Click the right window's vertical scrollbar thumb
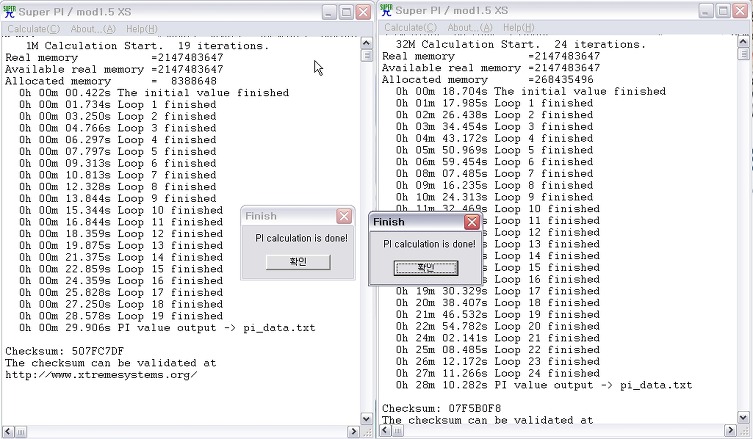 pos(743,54)
